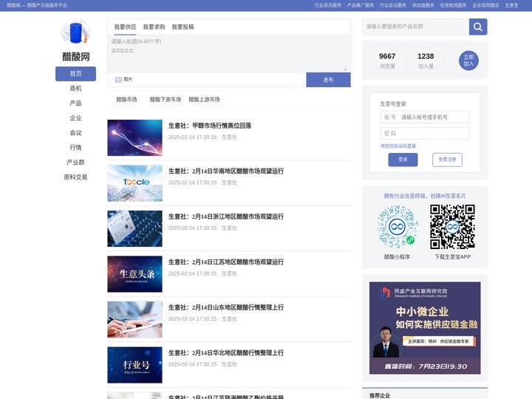Open article 江苏地区醋酸市场观望运行
This screenshot has width=532, height=399.
[x=226, y=262]
